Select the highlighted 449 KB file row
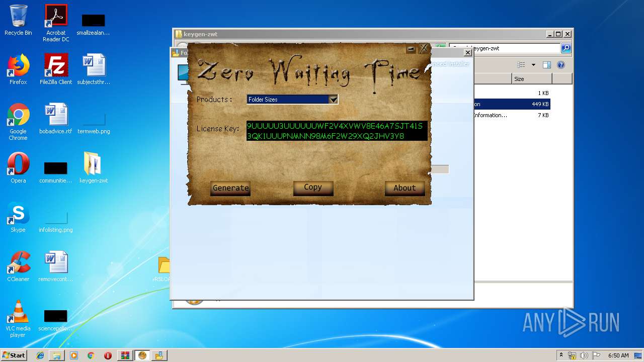 [x=511, y=104]
